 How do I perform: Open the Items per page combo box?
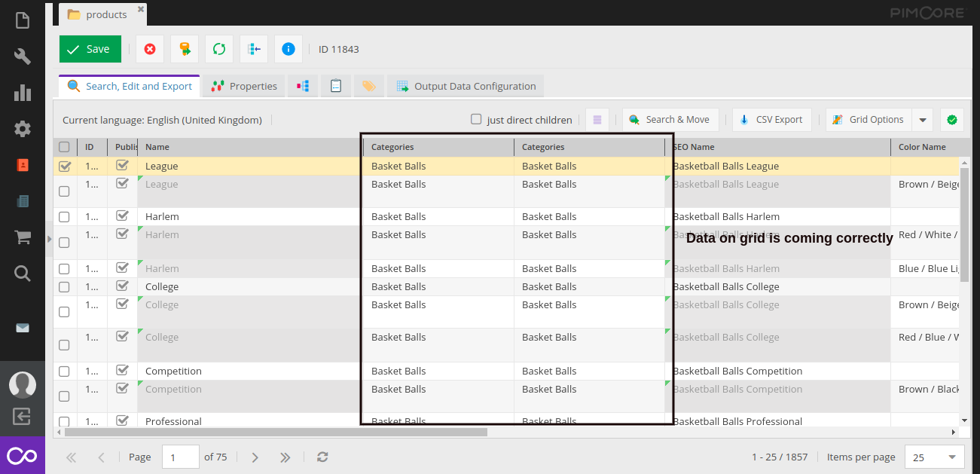[x=933, y=457]
